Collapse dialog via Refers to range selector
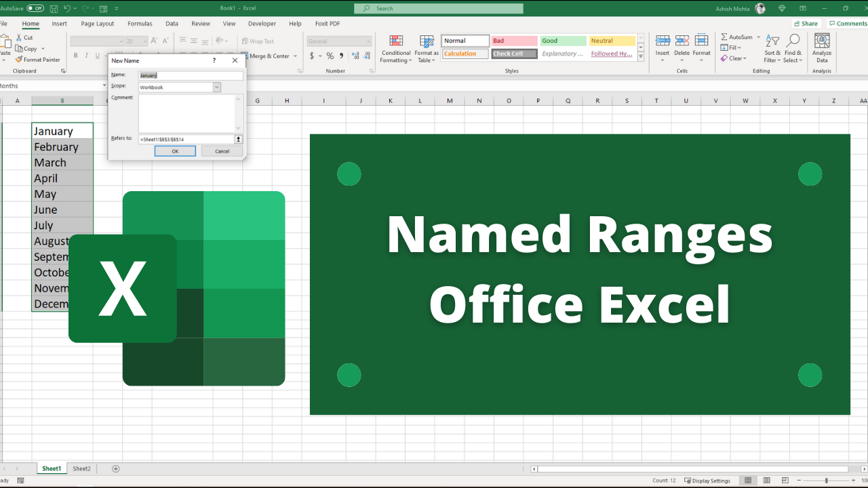Viewport: 868px width, 488px height. (239, 139)
